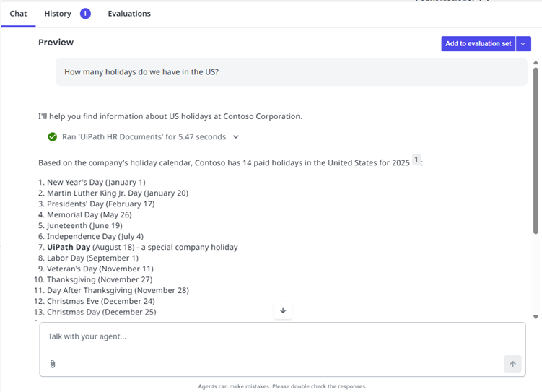
Task: Jump to latest message with the down-arrow button
Action: (x=283, y=310)
